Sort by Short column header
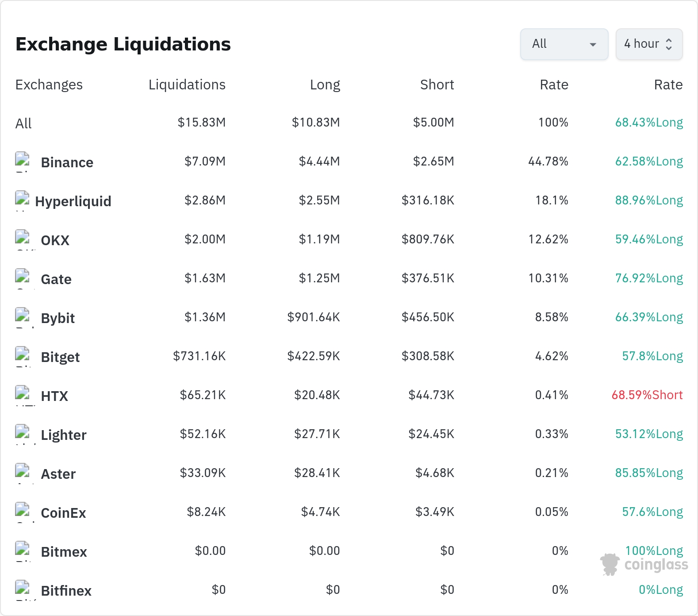698x616 pixels. [x=437, y=85]
